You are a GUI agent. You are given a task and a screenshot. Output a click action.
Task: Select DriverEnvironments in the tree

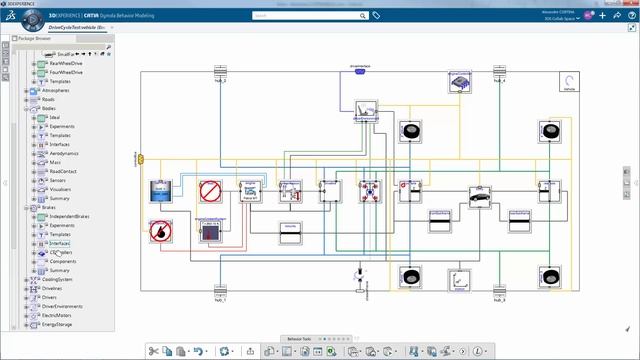62,307
